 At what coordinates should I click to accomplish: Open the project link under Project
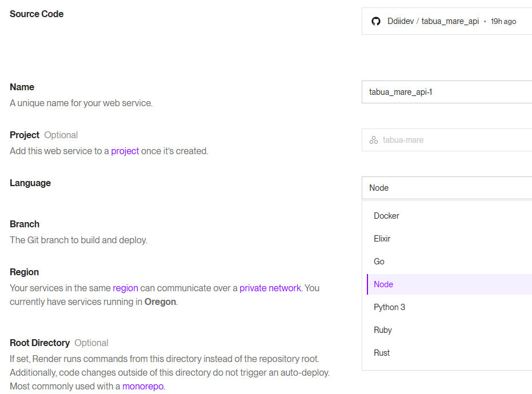(x=125, y=151)
